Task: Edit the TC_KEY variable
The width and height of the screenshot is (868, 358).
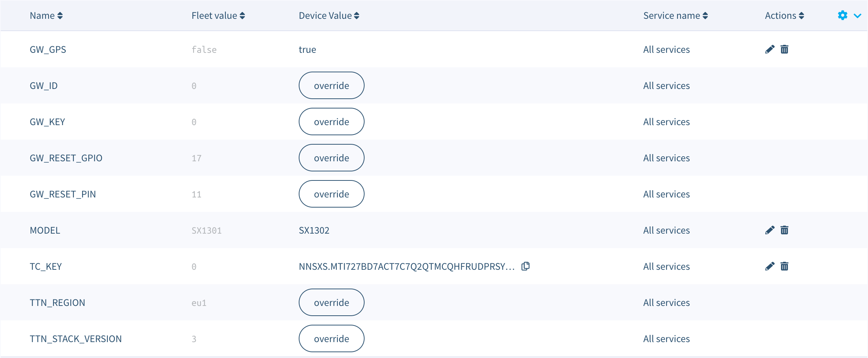Action: 770,267
